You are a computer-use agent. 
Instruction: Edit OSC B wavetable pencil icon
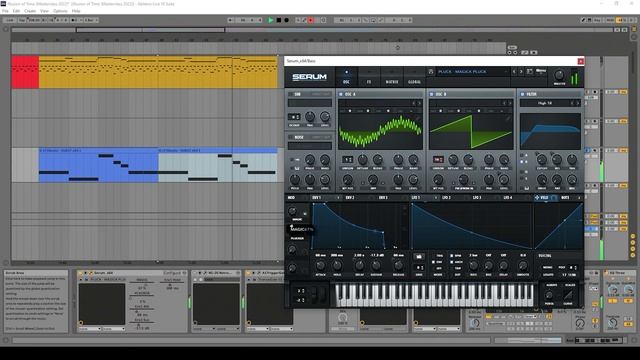[508, 118]
